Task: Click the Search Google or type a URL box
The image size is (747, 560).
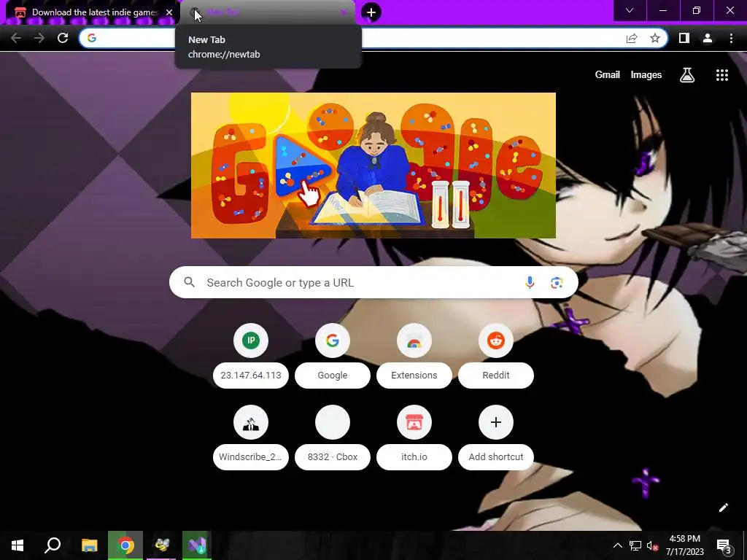Action: coord(373,282)
